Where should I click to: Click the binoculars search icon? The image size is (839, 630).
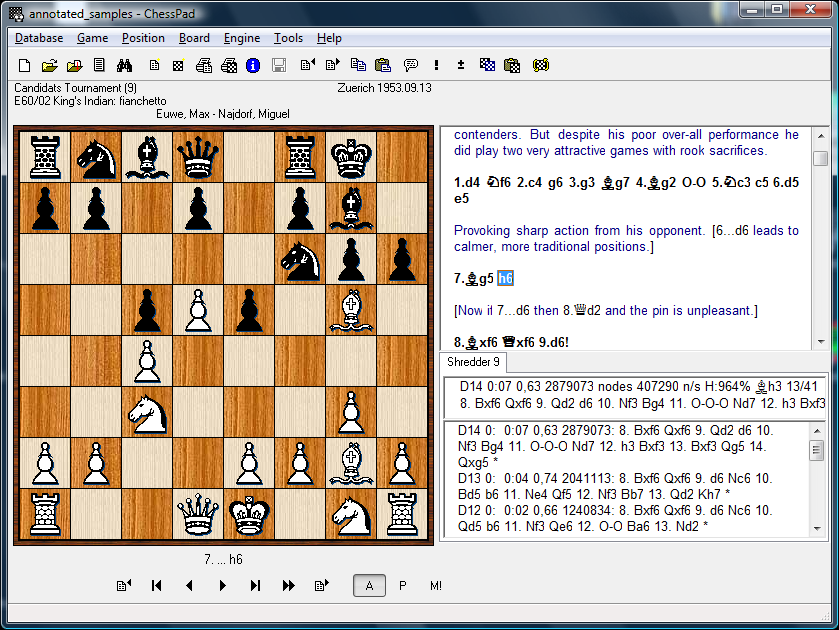[125, 66]
